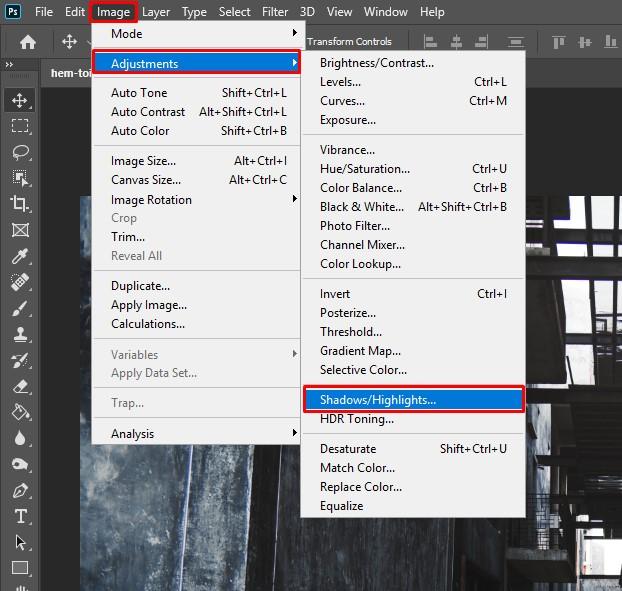This screenshot has width=622, height=591.
Task: Select the Move tool in toolbar
Action: (x=20, y=99)
